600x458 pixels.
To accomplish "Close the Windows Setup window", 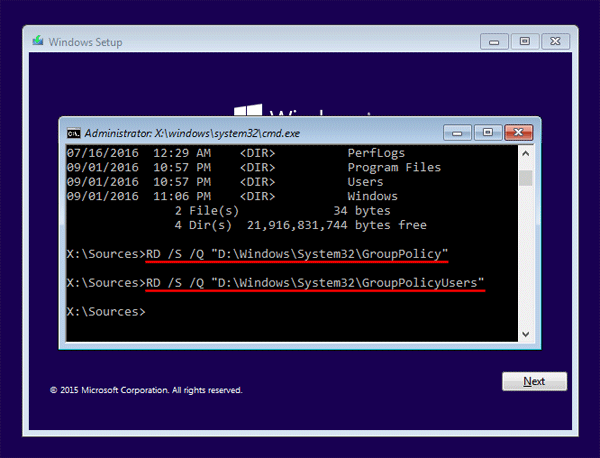I will tap(555, 41).
